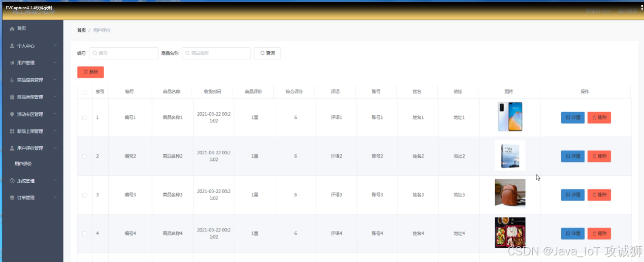Click the 综合评分 column header

click(294, 92)
